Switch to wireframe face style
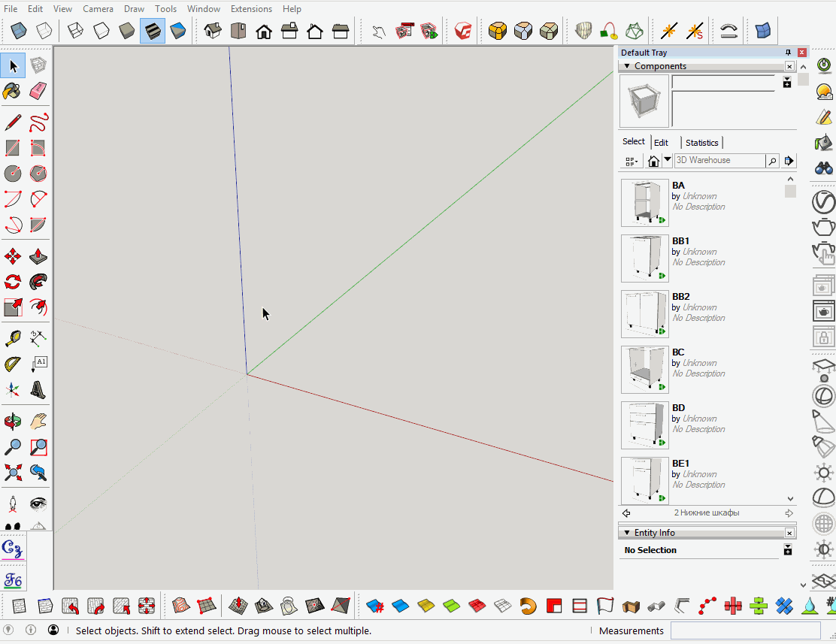 click(x=74, y=30)
